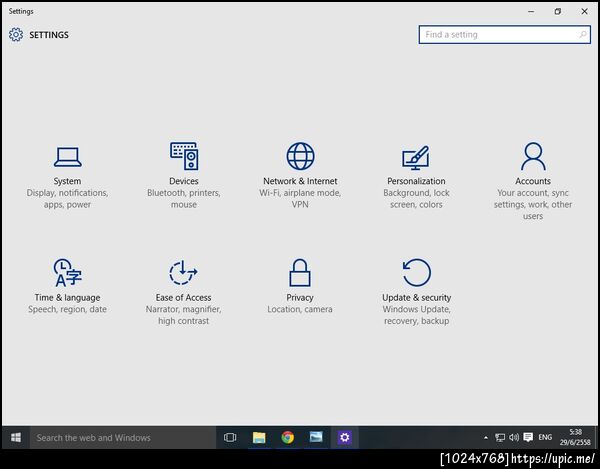
Task: Click inside the Find a setting box
Action: (505, 34)
